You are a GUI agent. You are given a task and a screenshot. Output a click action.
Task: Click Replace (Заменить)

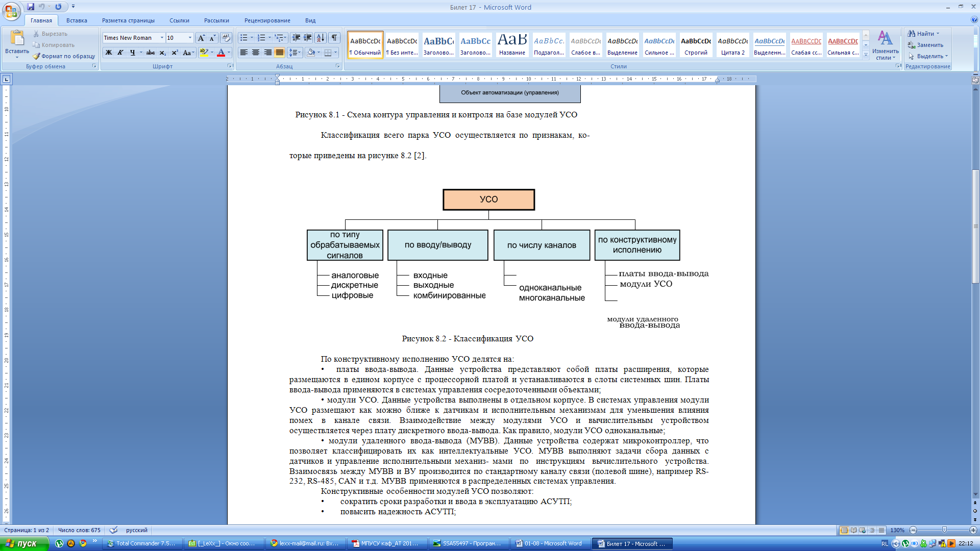925,45
